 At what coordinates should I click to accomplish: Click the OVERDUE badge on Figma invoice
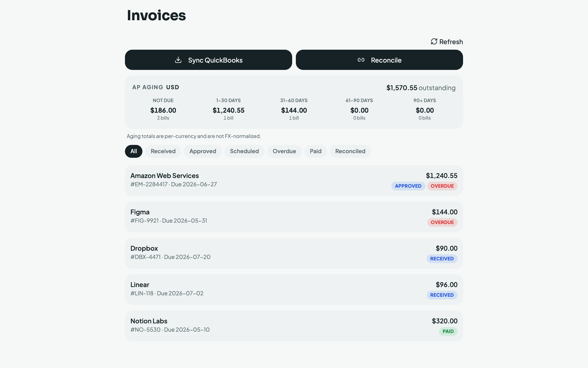point(442,222)
